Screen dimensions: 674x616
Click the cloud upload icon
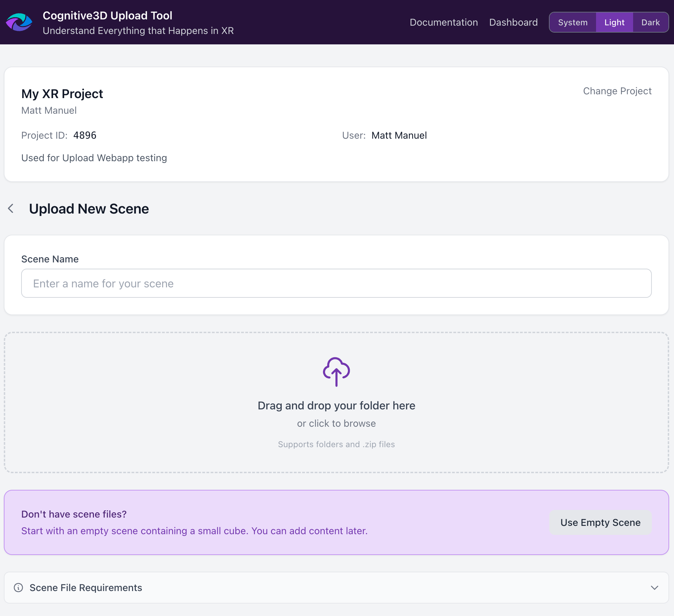336,371
